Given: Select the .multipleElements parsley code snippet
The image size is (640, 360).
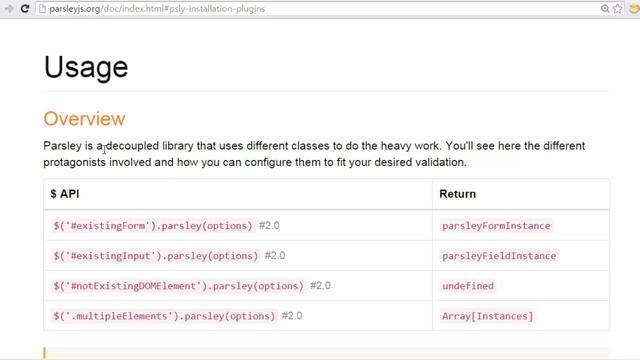Looking at the screenshot, I should [164, 316].
